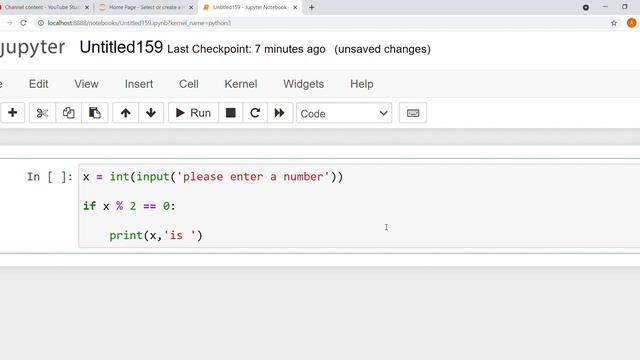
Task: Open the Chrome profile avatar
Action: pos(631,23)
